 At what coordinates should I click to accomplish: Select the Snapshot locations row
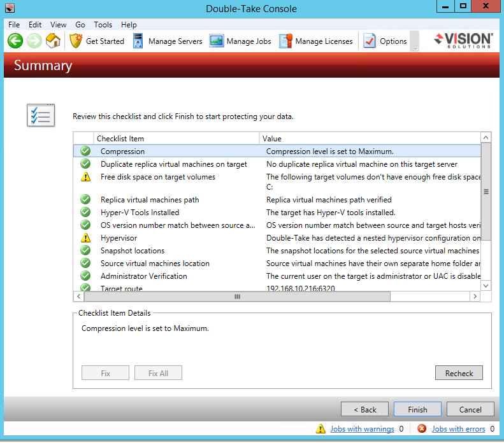277,250
